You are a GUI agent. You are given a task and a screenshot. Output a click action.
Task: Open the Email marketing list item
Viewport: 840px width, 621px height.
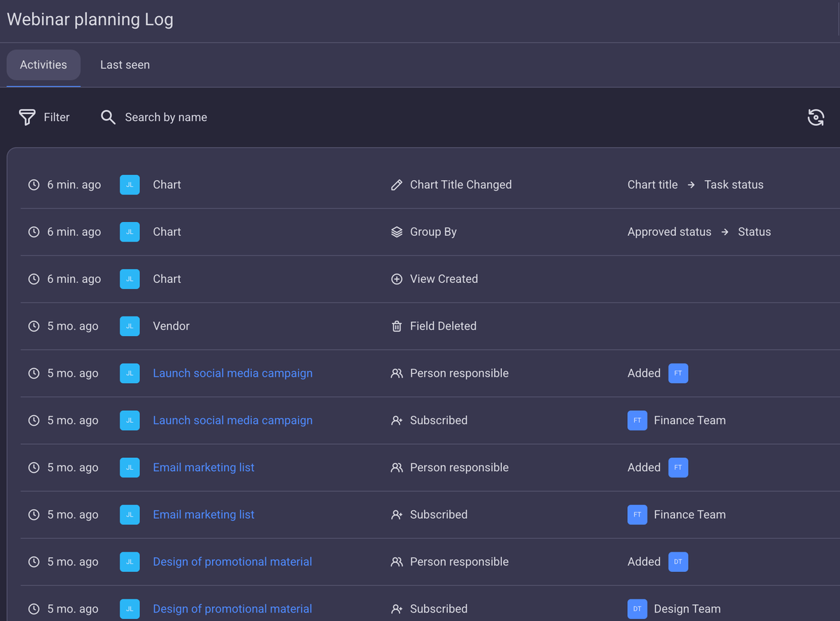204,467
